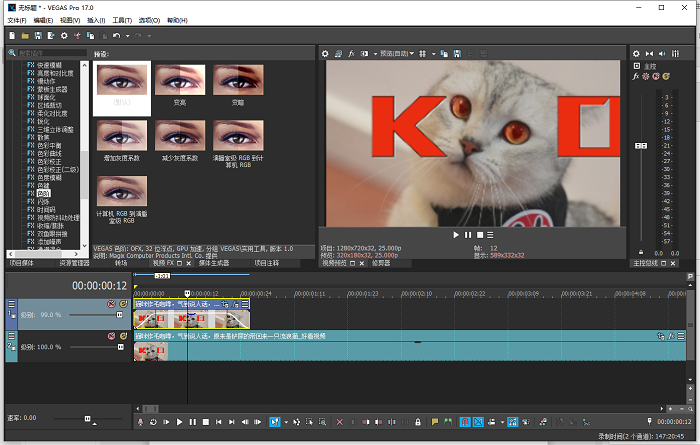The width and height of the screenshot is (700, 445).
Task: Switch to the 媒体生成器 tab
Action: click(214, 263)
